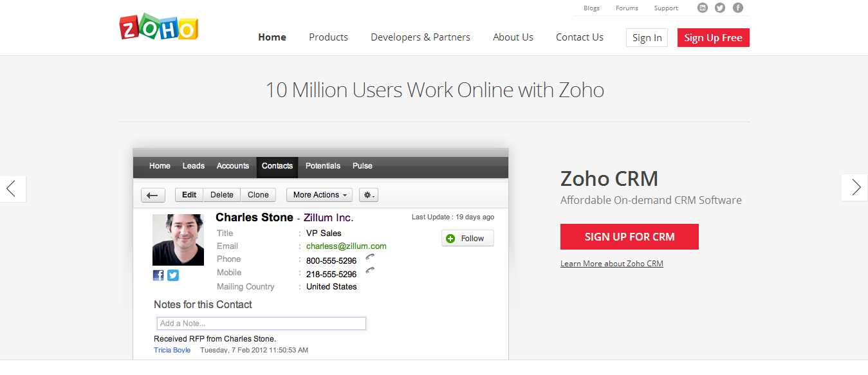Click the Support link
The height and width of the screenshot is (375, 868).
[666, 8]
